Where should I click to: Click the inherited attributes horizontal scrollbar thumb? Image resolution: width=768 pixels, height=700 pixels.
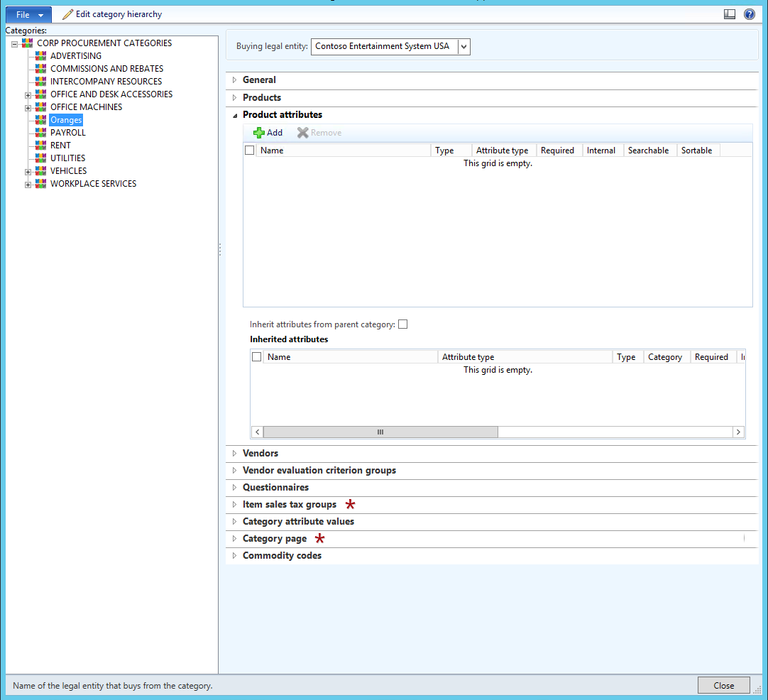click(380, 432)
